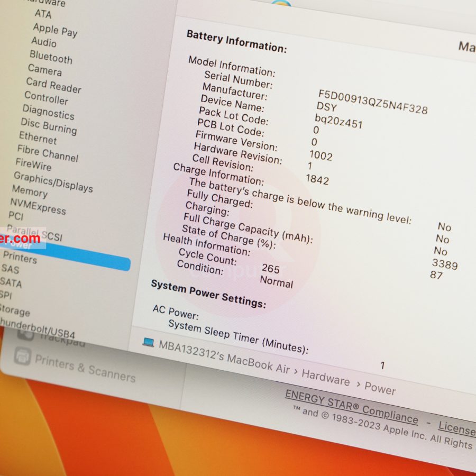The width and height of the screenshot is (476, 476).
Task: Select Thunderbolt/USB4 in the sidebar
Action: coord(38,328)
